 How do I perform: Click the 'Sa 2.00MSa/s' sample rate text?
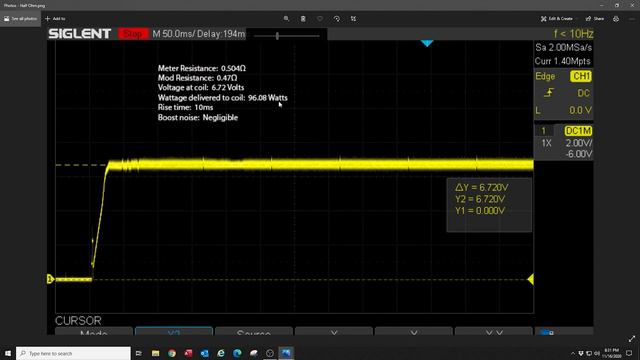(x=563, y=47)
